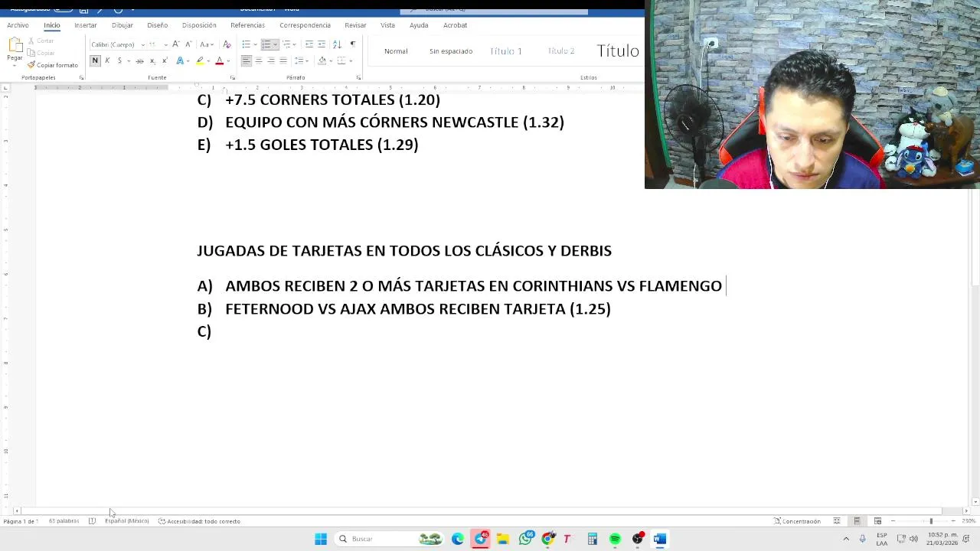Apply the red font color
The image size is (980, 551).
(219, 60)
